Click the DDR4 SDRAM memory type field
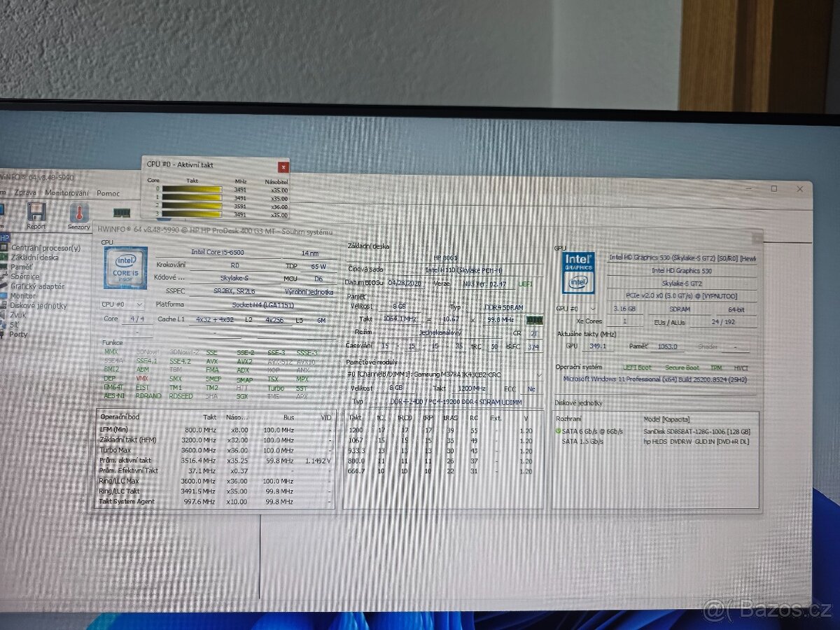 click(x=507, y=307)
